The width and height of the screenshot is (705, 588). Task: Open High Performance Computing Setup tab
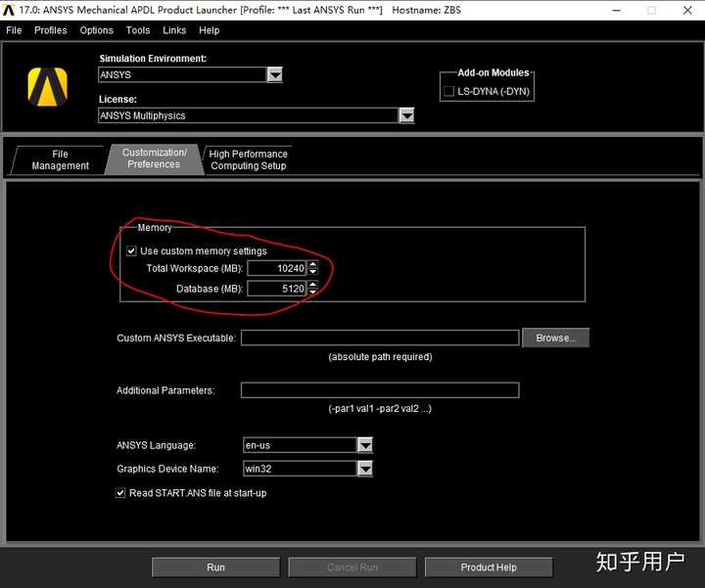click(248, 159)
